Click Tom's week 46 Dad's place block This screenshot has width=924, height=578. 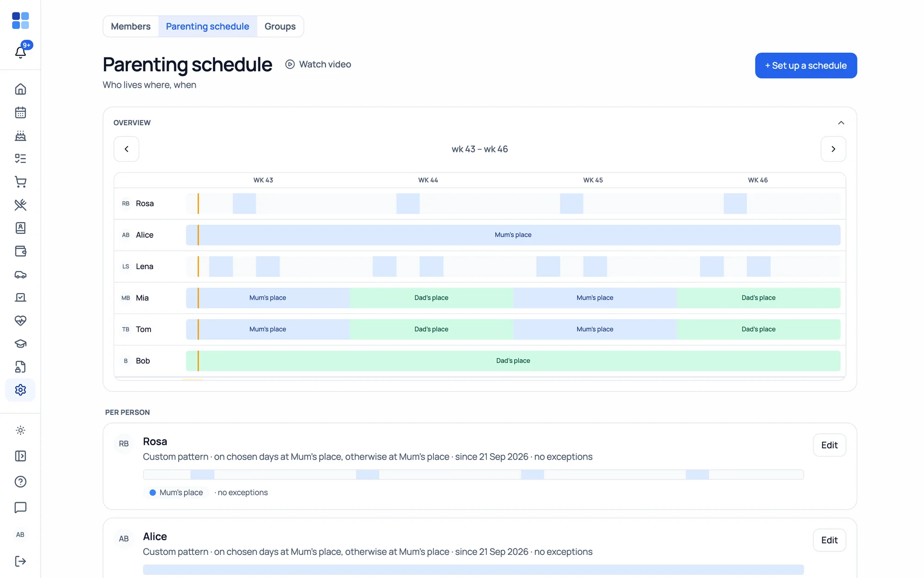(758, 329)
